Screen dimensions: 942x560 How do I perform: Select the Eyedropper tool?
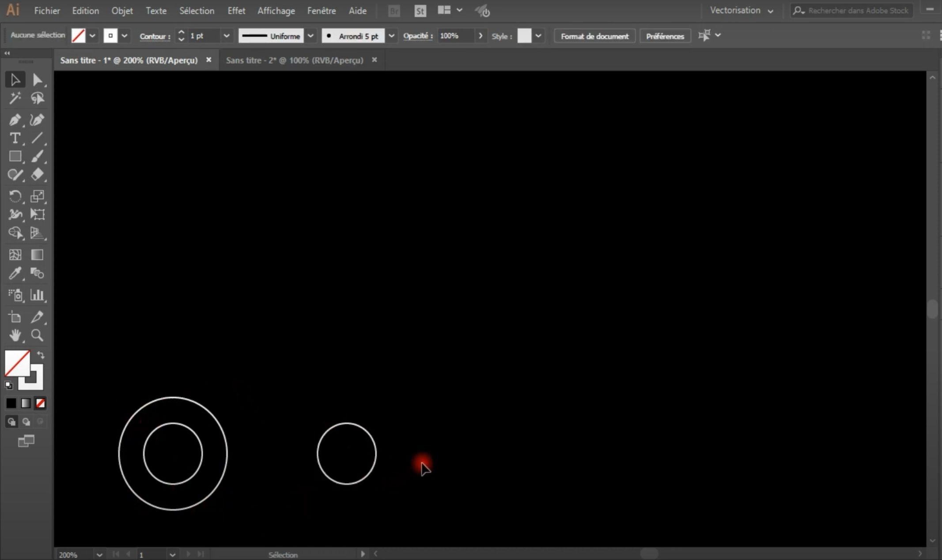(x=15, y=274)
